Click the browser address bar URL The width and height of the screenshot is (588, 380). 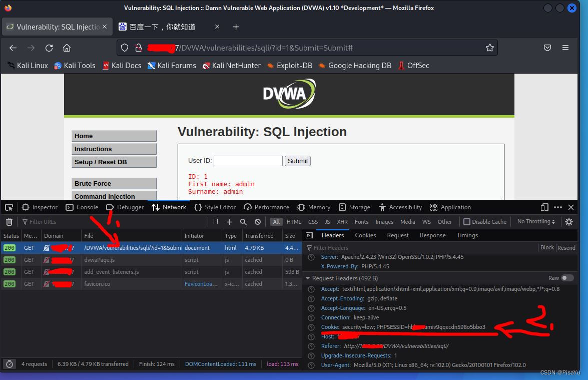point(266,48)
